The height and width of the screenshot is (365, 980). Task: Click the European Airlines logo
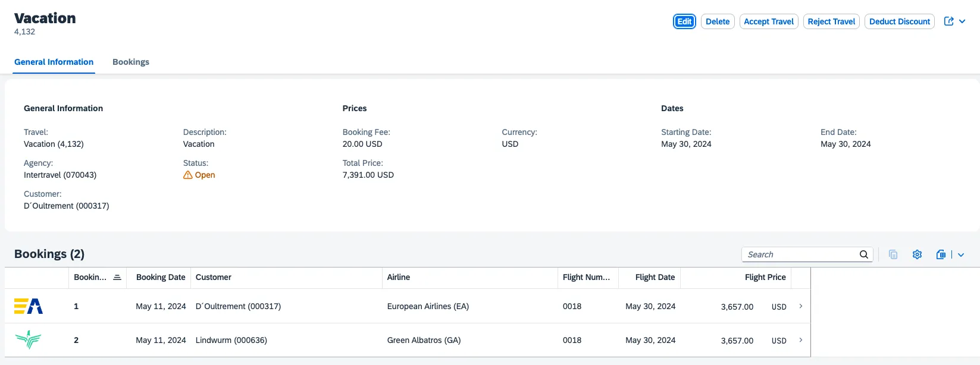click(29, 306)
